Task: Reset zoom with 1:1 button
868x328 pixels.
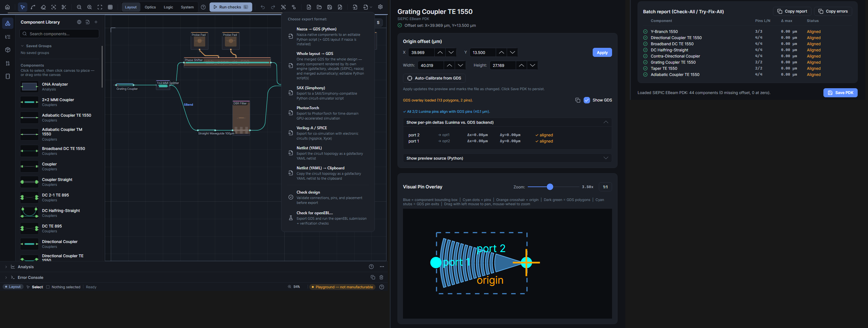Action: coord(605,187)
